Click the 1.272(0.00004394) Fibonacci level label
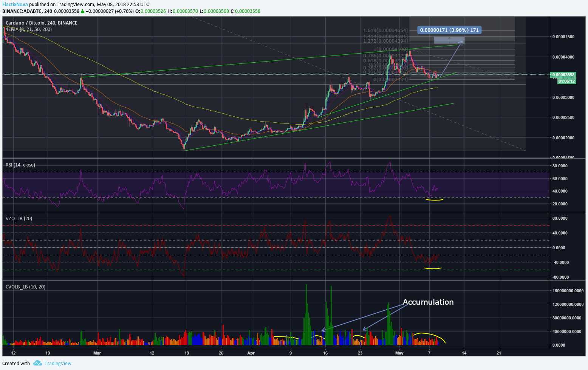 tap(385, 41)
